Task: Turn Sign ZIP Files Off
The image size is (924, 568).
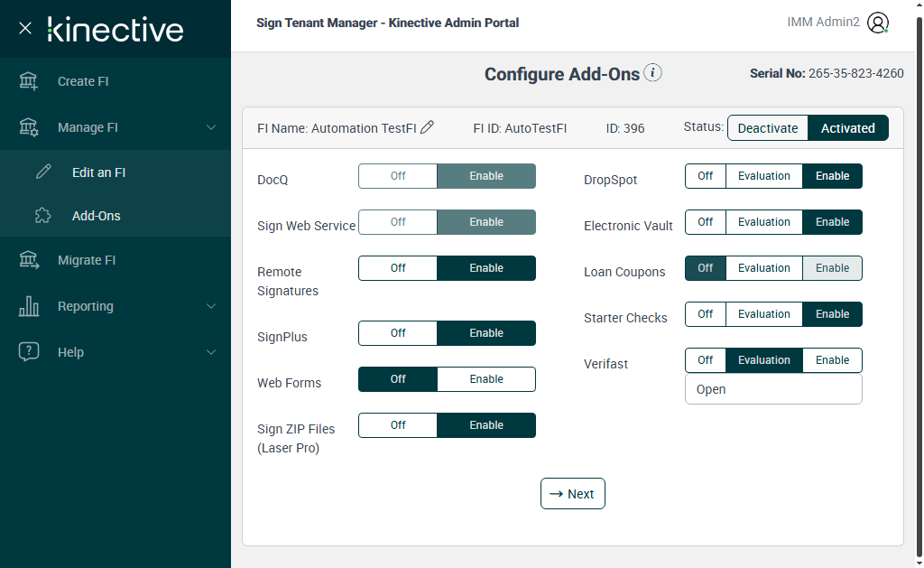Action: (398, 424)
